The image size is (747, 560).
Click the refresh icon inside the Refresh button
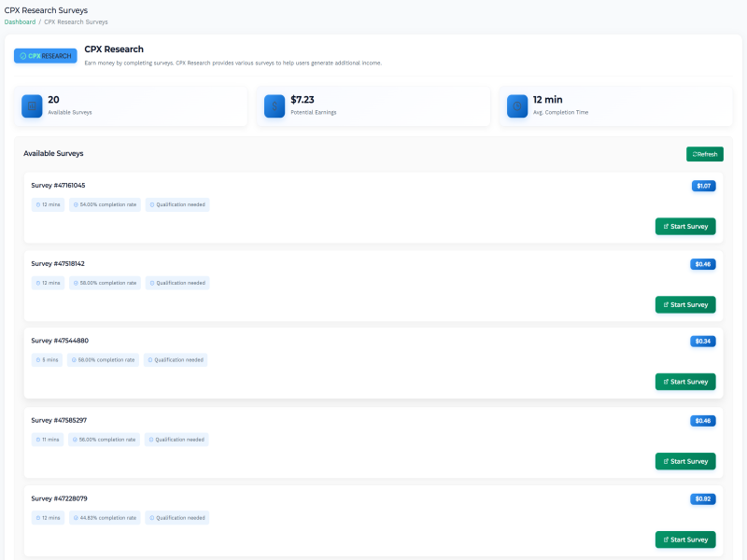click(x=695, y=154)
